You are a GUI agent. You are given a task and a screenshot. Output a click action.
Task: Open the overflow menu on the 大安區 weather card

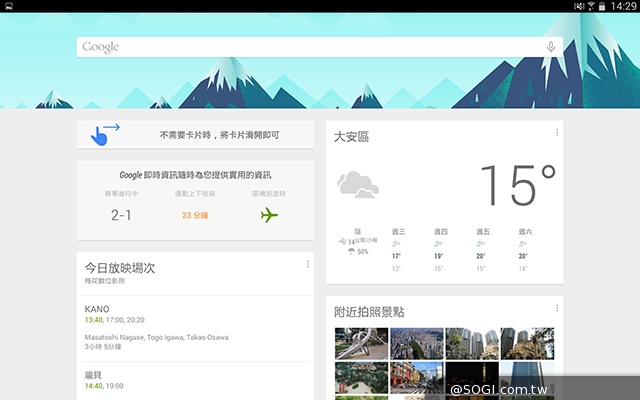tap(557, 133)
